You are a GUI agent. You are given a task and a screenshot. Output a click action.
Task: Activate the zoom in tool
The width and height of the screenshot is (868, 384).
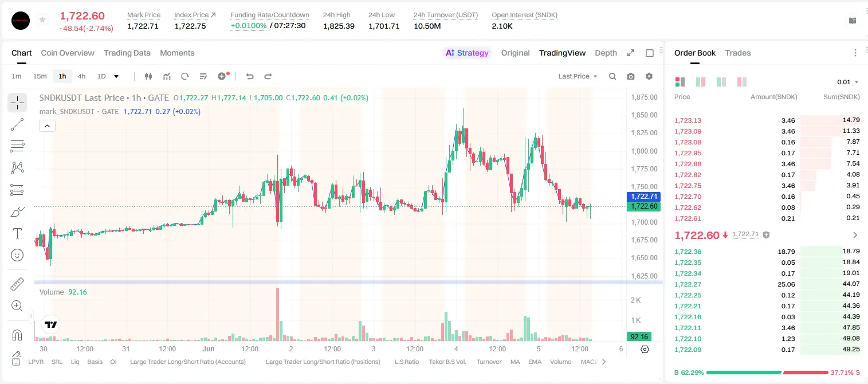click(17, 306)
